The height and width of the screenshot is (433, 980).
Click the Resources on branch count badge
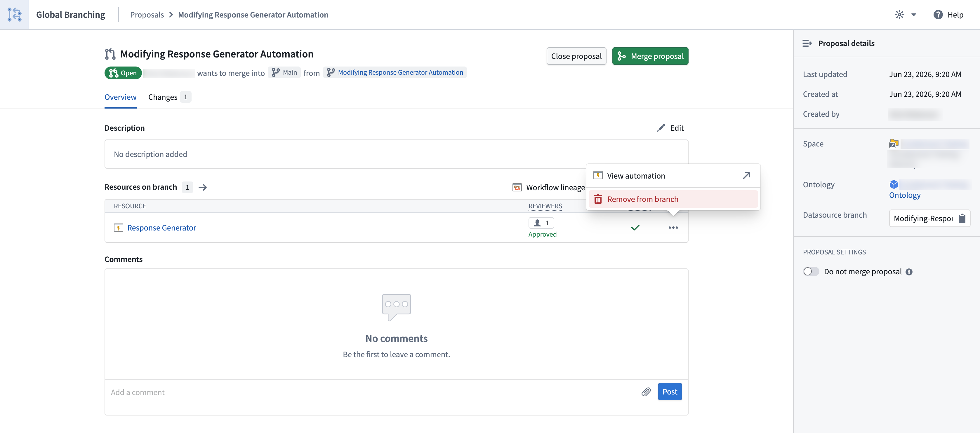point(187,187)
